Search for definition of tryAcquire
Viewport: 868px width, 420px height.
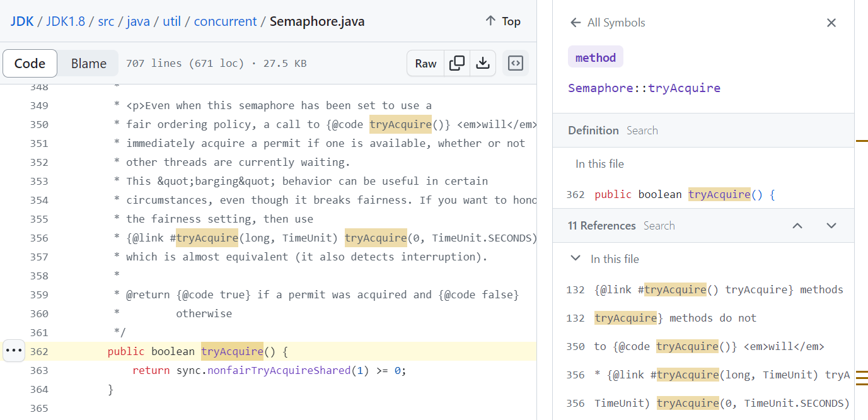click(642, 131)
